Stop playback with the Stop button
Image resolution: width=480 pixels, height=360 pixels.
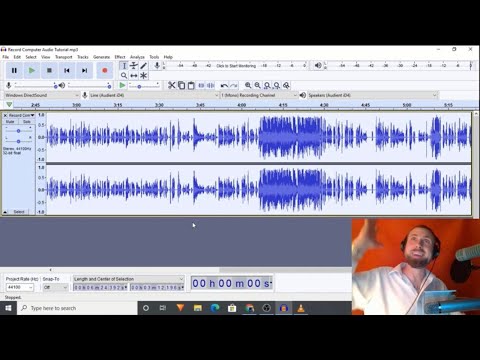[49, 70]
